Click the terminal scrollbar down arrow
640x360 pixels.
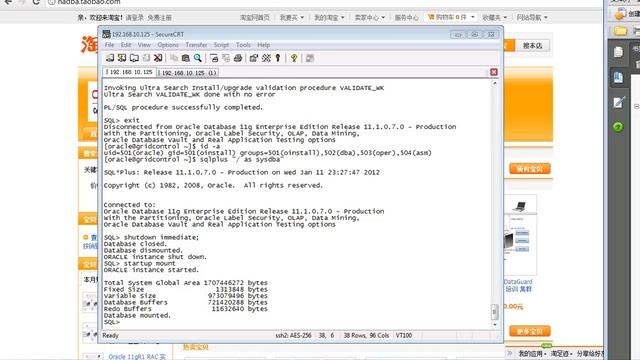[x=494, y=325]
